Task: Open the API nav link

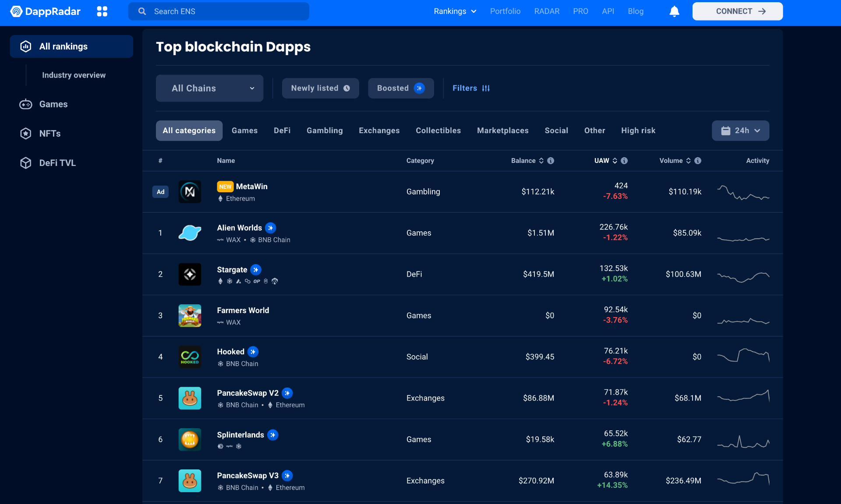Action: click(x=608, y=11)
